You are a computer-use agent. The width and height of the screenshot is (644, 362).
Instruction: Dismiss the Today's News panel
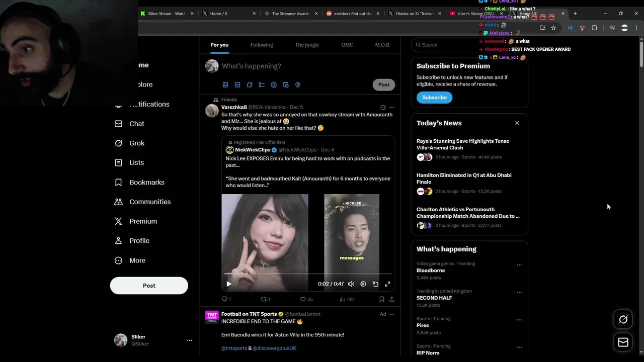[x=517, y=123]
